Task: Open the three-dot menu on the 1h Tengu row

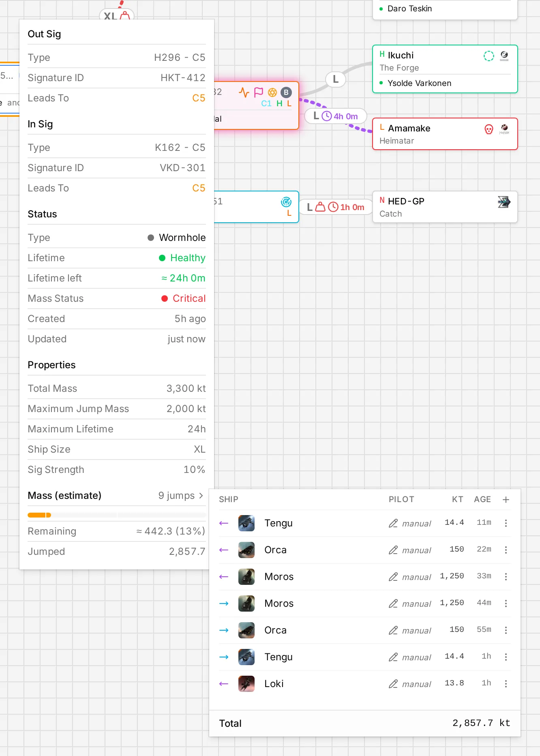Action: click(x=506, y=657)
